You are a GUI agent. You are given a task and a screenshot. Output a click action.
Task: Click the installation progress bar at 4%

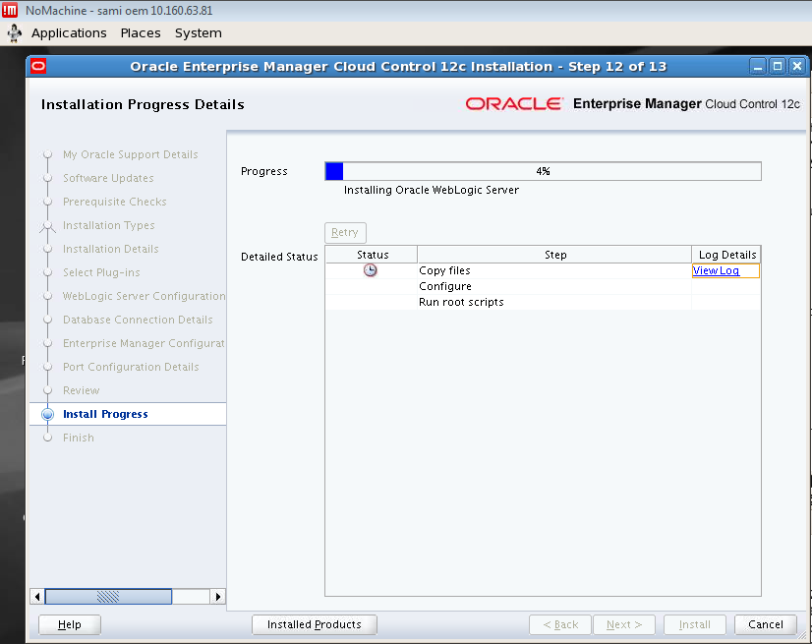(543, 171)
